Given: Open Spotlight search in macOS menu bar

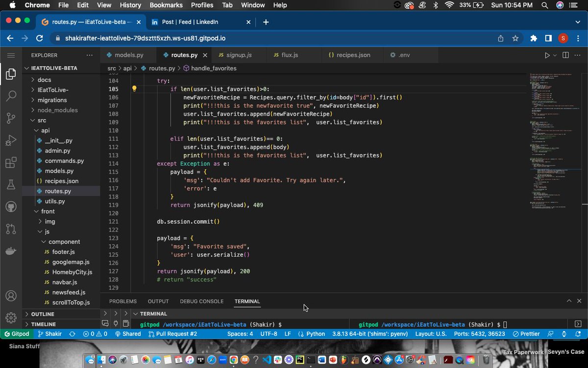Looking at the screenshot, I should [545, 5].
